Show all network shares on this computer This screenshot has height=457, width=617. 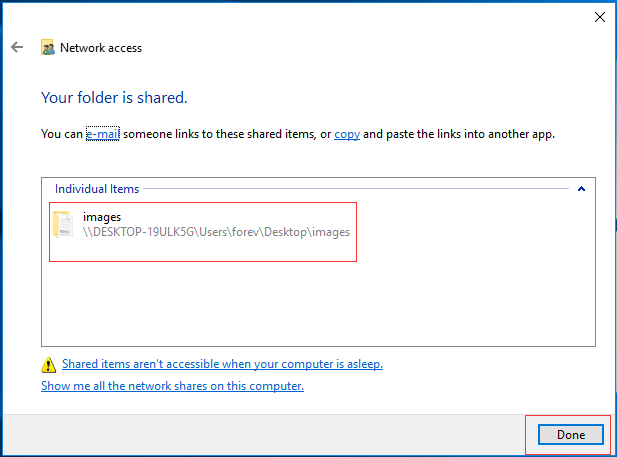172,386
